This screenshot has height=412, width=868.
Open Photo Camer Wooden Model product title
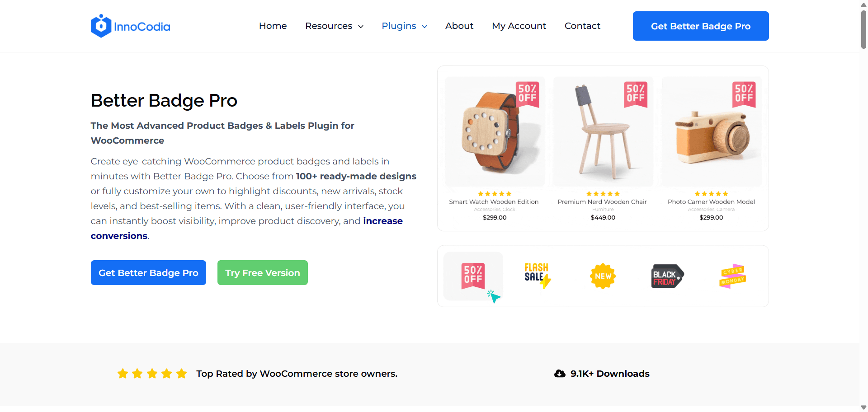click(x=712, y=202)
